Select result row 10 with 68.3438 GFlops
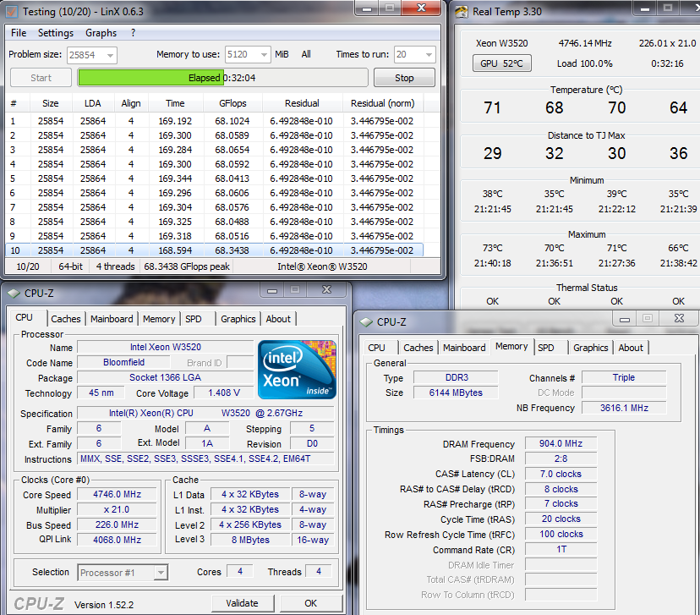Viewport: 700px width, 615px height. tap(214, 250)
